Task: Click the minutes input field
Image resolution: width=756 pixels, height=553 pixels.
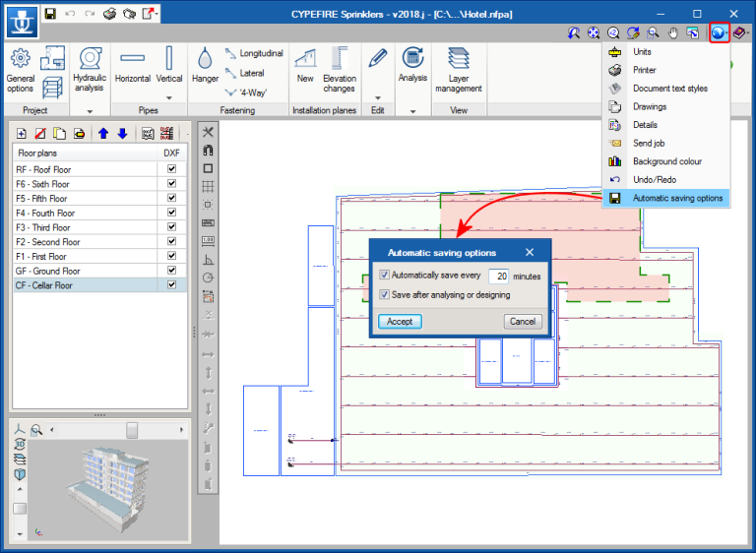Action: pyautogui.click(x=499, y=276)
